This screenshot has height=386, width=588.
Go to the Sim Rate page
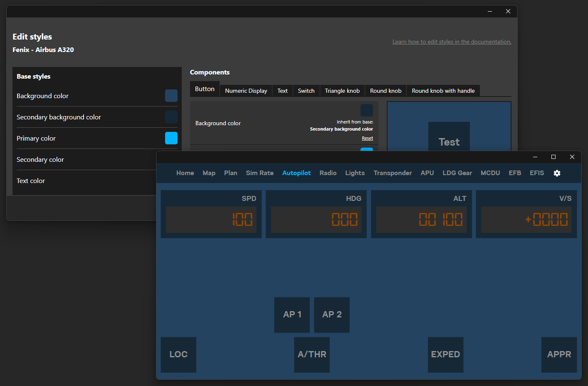coord(259,173)
